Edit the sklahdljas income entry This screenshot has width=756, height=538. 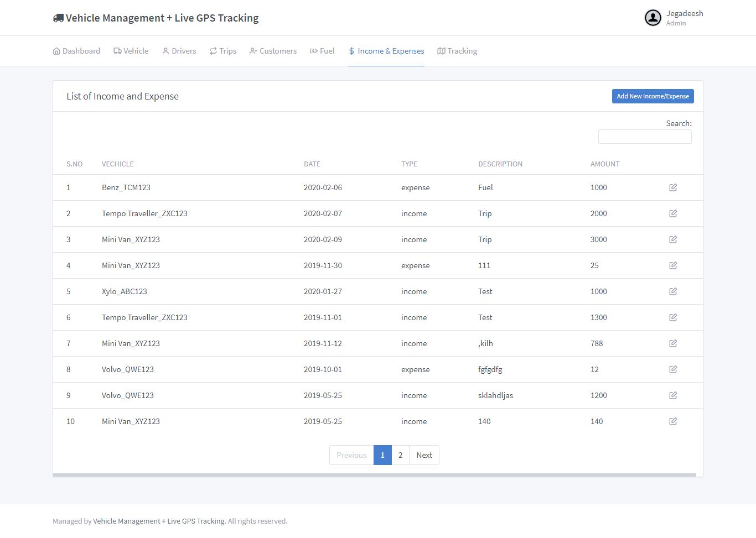coord(673,395)
